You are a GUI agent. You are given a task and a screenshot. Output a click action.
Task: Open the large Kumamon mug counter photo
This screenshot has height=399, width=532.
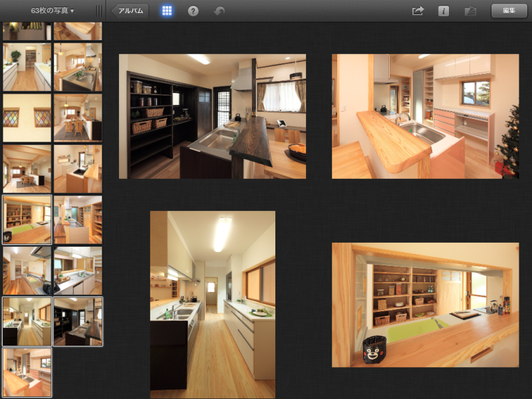[x=425, y=305]
